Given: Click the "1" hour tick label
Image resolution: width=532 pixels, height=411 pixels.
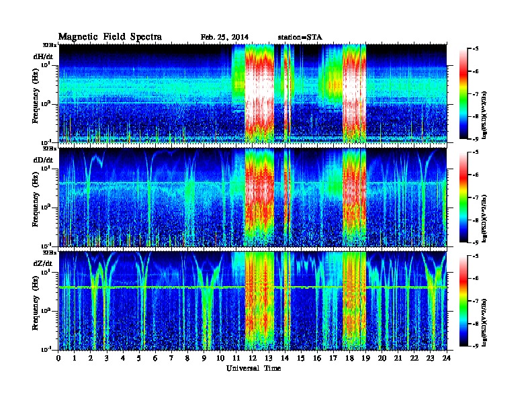Looking at the screenshot, I should coord(75,358).
